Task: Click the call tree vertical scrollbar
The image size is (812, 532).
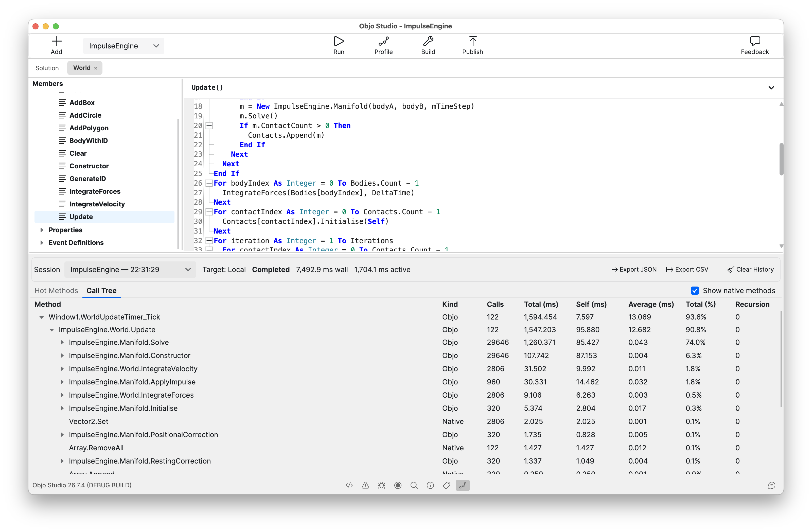Action: (781, 359)
